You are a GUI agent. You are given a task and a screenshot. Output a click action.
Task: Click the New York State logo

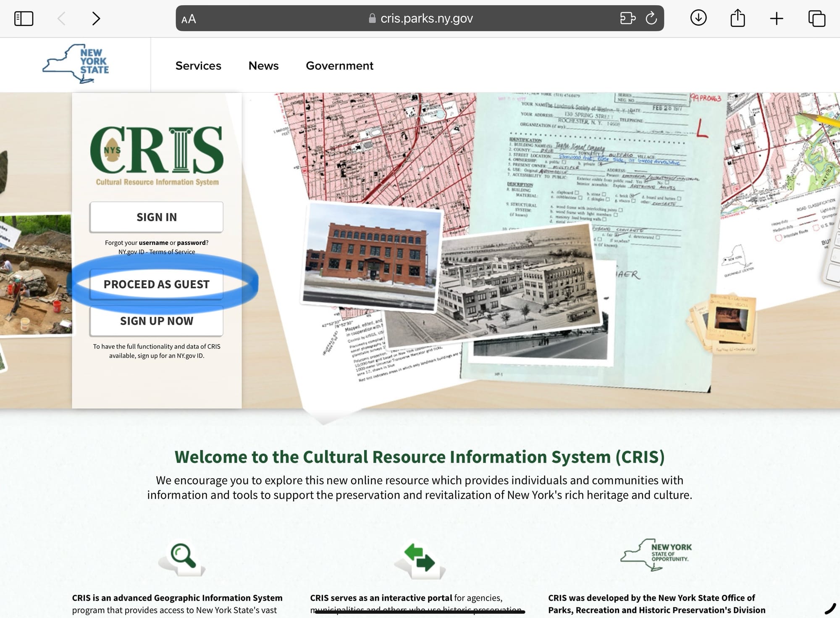(x=76, y=64)
